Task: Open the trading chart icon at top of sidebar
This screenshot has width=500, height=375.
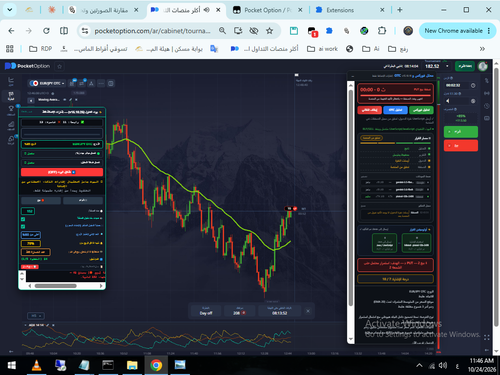Action: 11,81
